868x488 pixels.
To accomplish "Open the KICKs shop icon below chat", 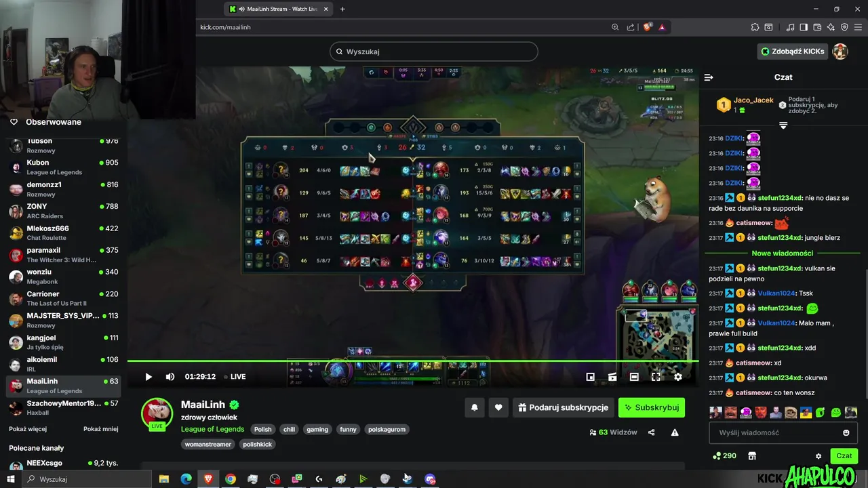I will click(x=752, y=456).
